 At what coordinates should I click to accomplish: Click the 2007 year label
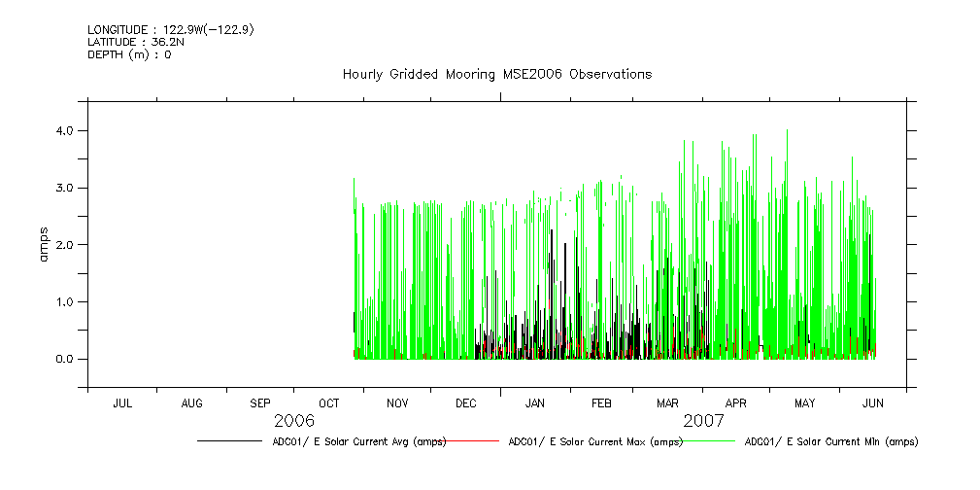click(703, 421)
